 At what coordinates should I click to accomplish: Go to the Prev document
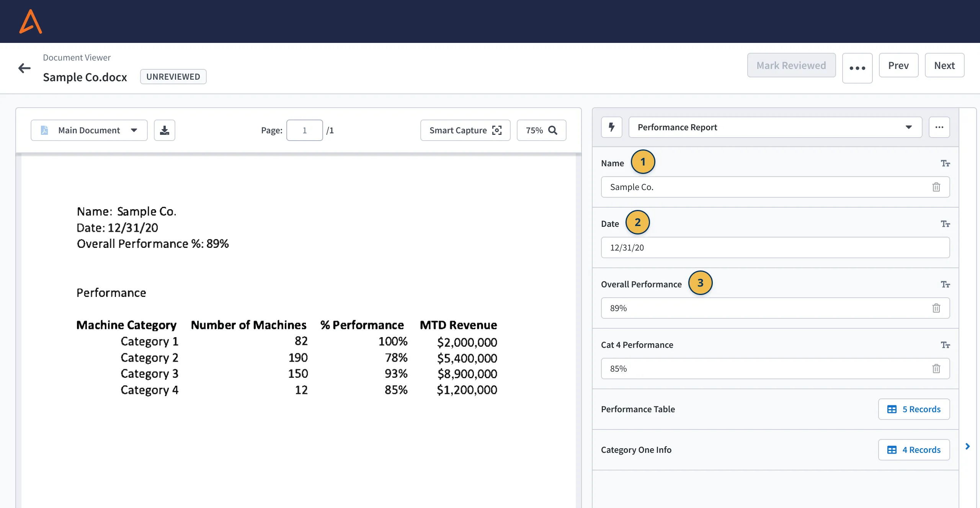tap(898, 65)
